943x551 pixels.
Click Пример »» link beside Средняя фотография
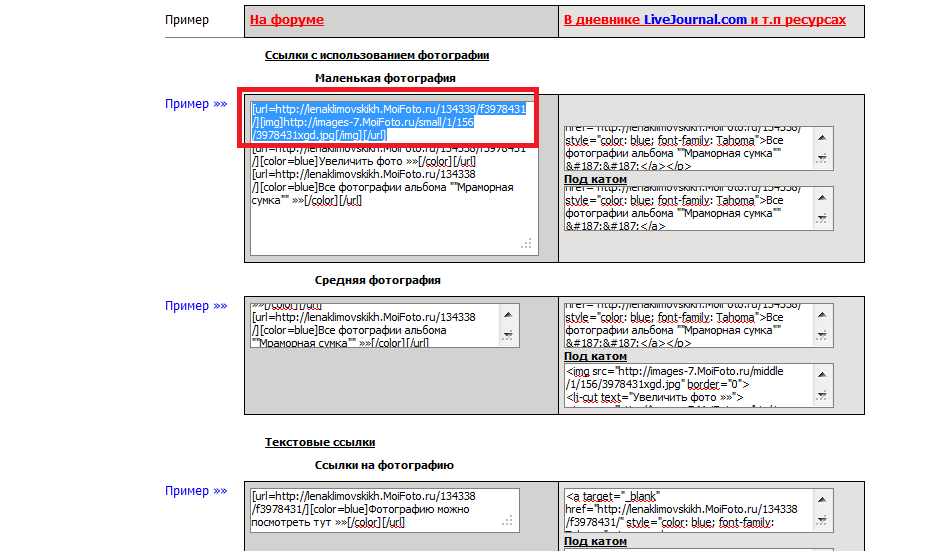point(196,306)
